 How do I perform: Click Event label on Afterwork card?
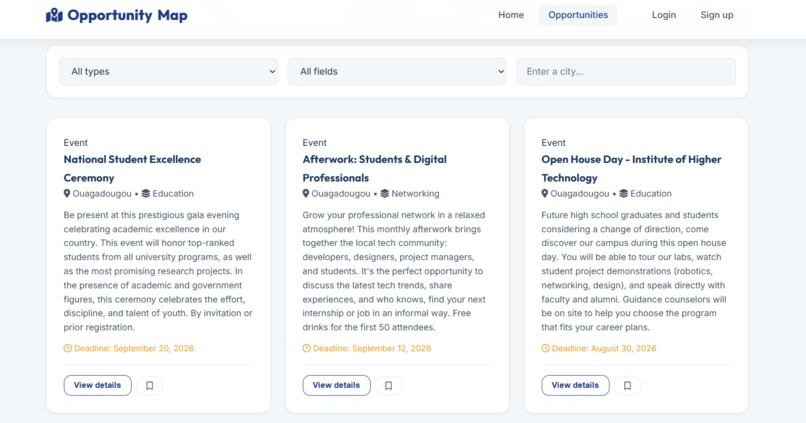point(315,143)
